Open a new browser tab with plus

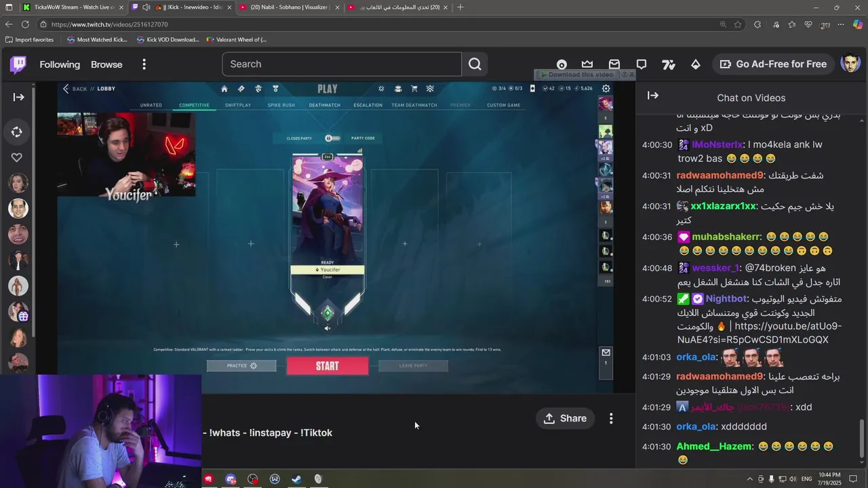click(460, 7)
